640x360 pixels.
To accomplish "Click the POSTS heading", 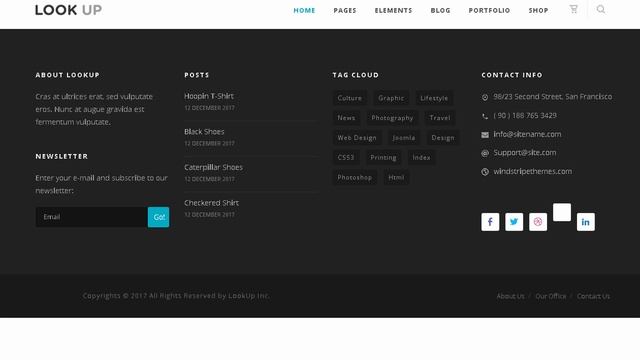I will click(x=197, y=75).
